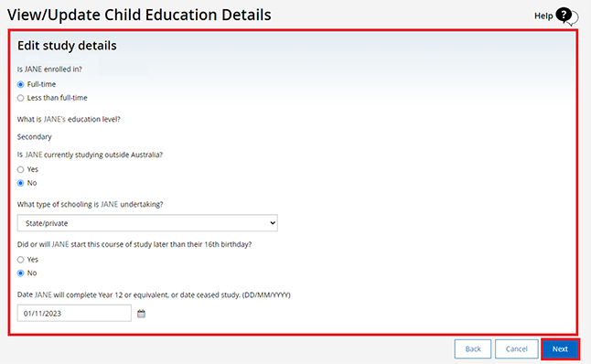Open the calendar date picker icon
The image size is (591, 364).
coord(141,314)
